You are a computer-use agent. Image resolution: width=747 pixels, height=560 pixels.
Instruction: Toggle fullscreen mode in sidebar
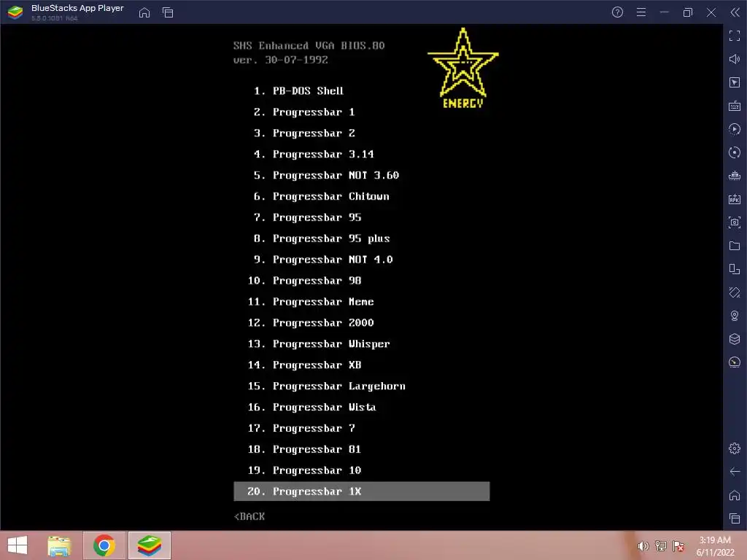coord(735,36)
